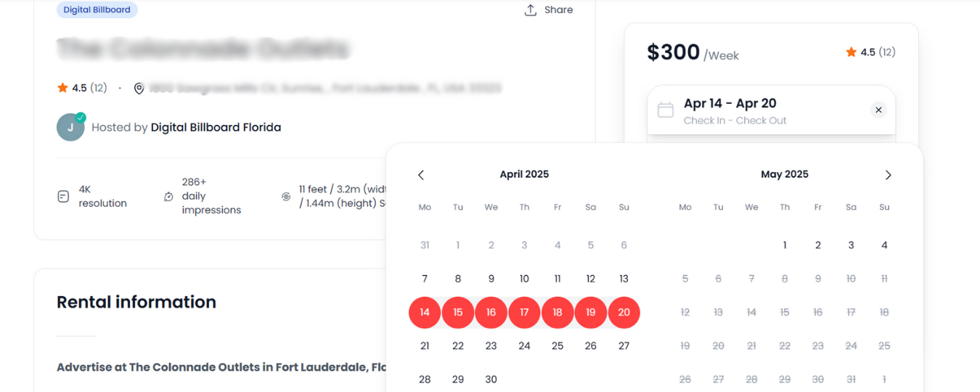This screenshot has width=980, height=392.
Task: Select April 9 in calendar
Action: pyautogui.click(x=491, y=279)
